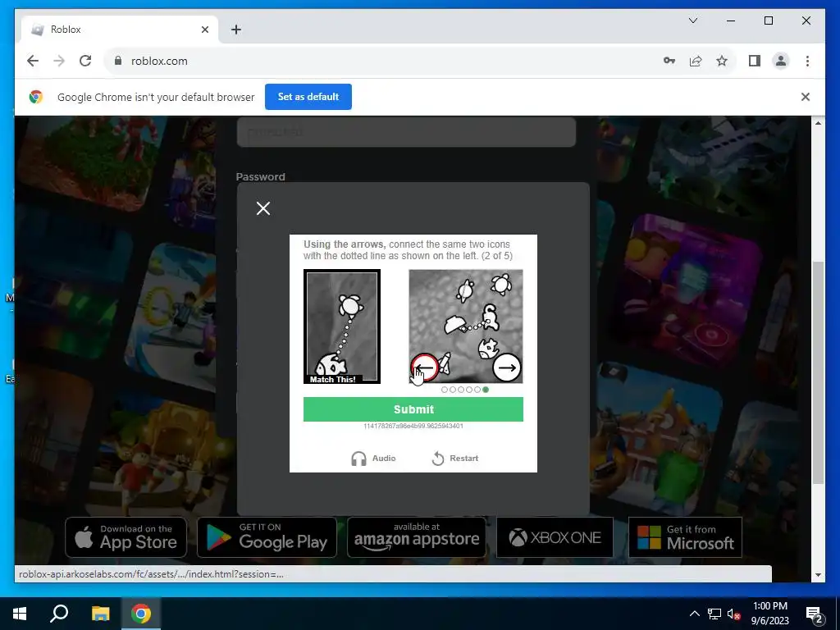Viewport: 840px width, 630px height.
Task: Open the Chrome profile menu
Action: coord(781,61)
